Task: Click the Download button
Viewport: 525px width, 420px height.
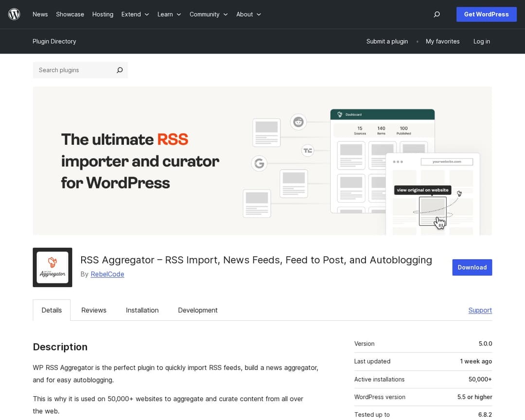Action: 472,267
